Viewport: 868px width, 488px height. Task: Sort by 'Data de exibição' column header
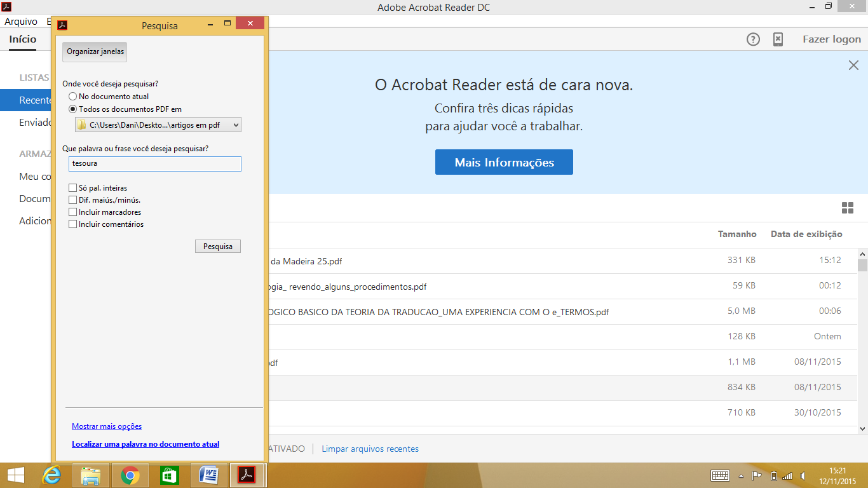click(806, 234)
